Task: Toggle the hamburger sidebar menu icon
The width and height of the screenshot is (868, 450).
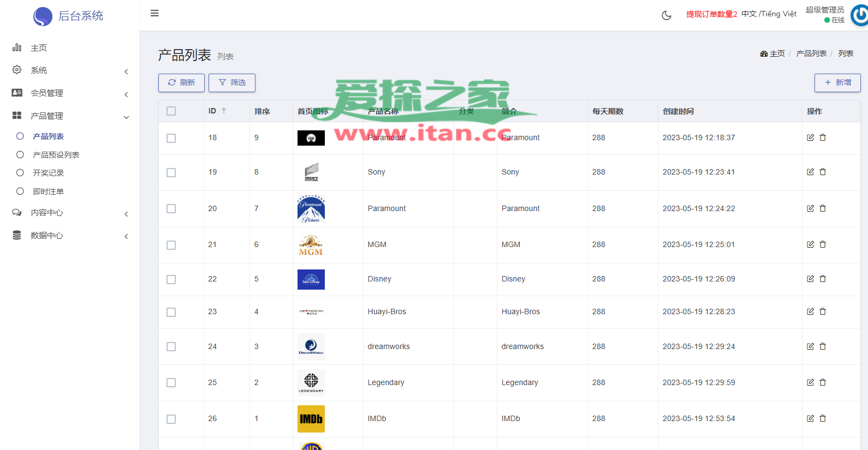Action: (154, 13)
